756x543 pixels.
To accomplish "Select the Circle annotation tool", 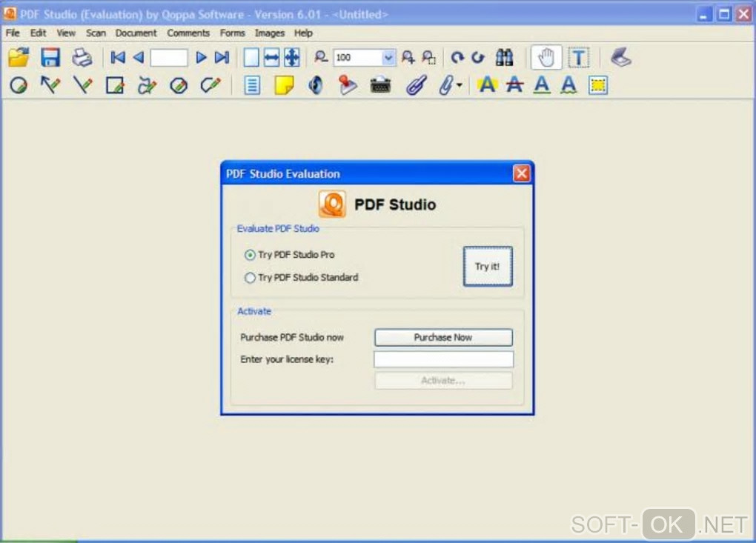I will (19, 86).
